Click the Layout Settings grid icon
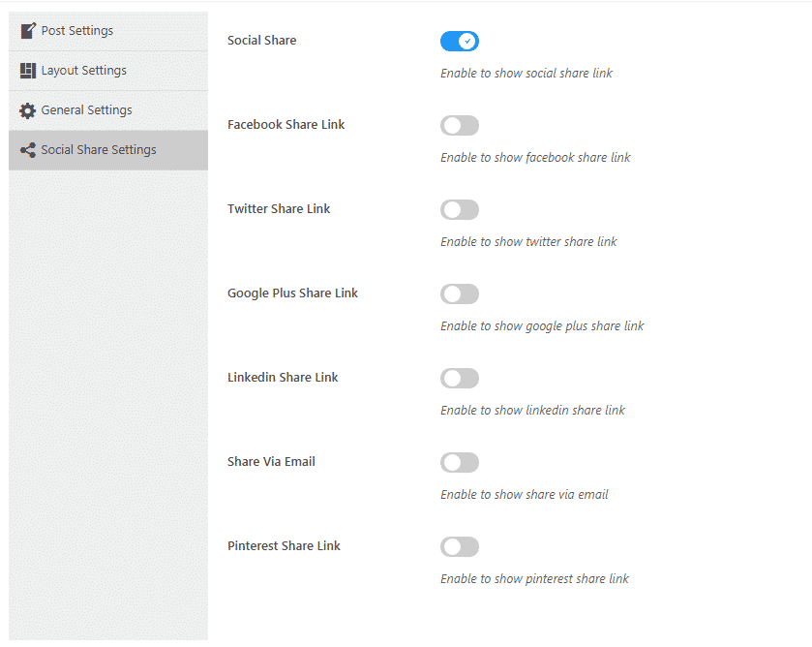The width and height of the screenshot is (812, 647). pyautogui.click(x=28, y=71)
